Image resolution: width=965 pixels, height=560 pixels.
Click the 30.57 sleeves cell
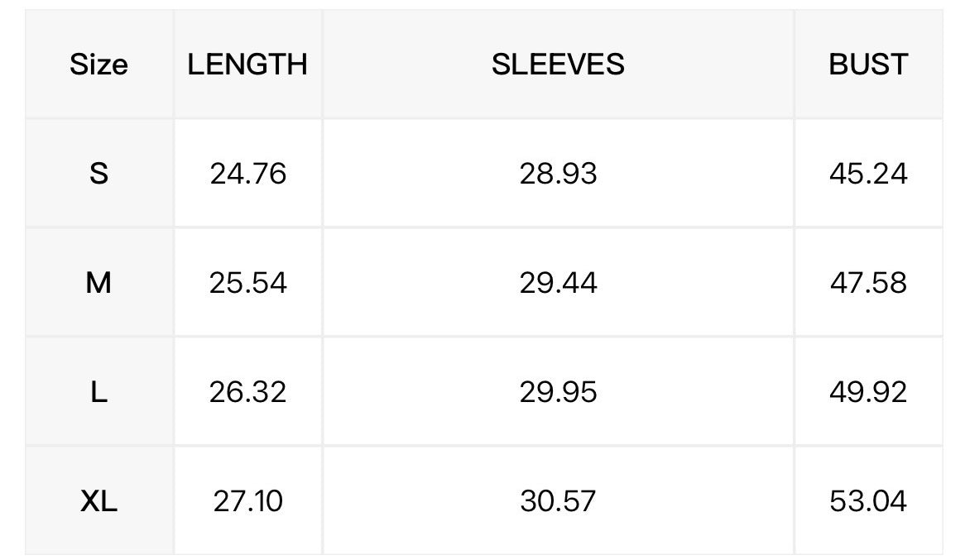pos(558,501)
